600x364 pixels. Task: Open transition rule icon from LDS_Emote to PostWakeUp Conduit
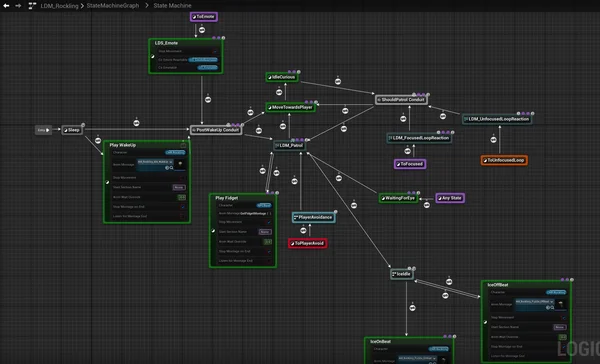coord(208,100)
